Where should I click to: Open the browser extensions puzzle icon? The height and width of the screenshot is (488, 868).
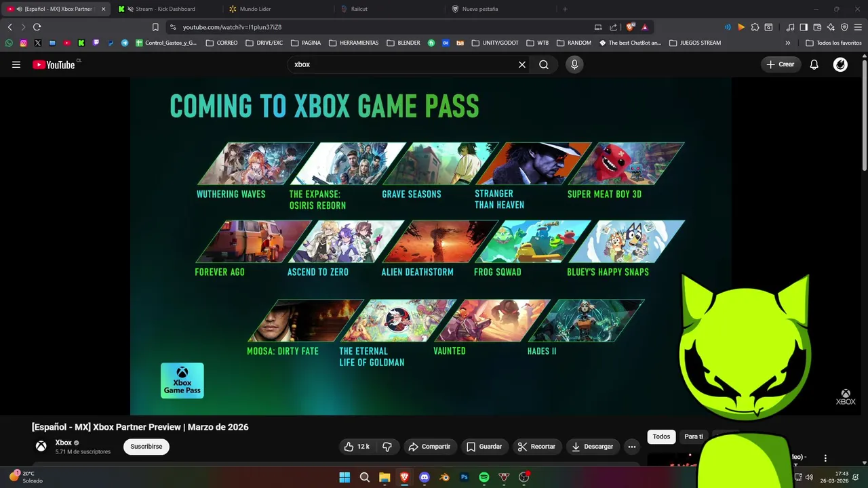[x=755, y=27]
